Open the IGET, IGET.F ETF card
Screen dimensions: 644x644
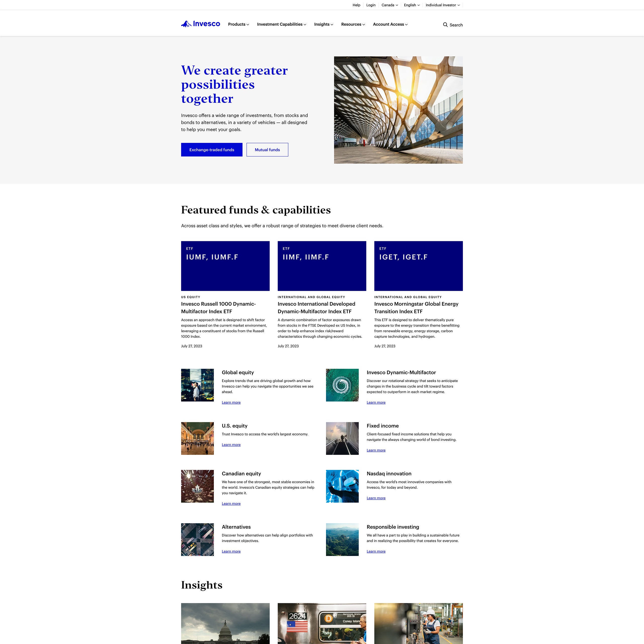pyautogui.click(x=418, y=266)
